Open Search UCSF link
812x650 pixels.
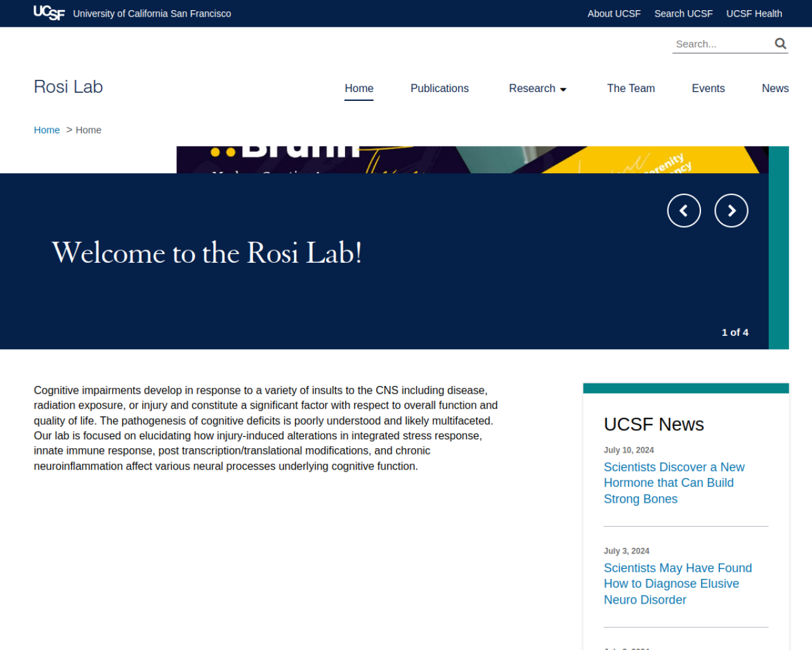click(684, 13)
